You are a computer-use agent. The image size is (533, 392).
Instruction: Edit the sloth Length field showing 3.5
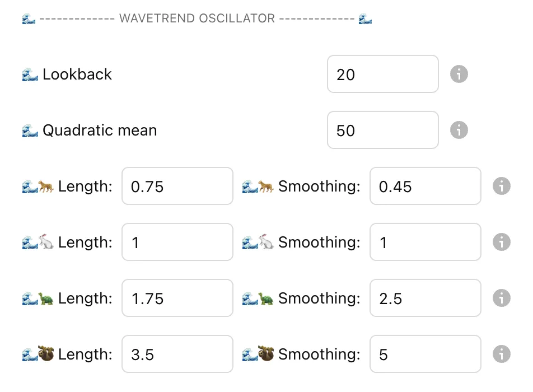tap(177, 354)
